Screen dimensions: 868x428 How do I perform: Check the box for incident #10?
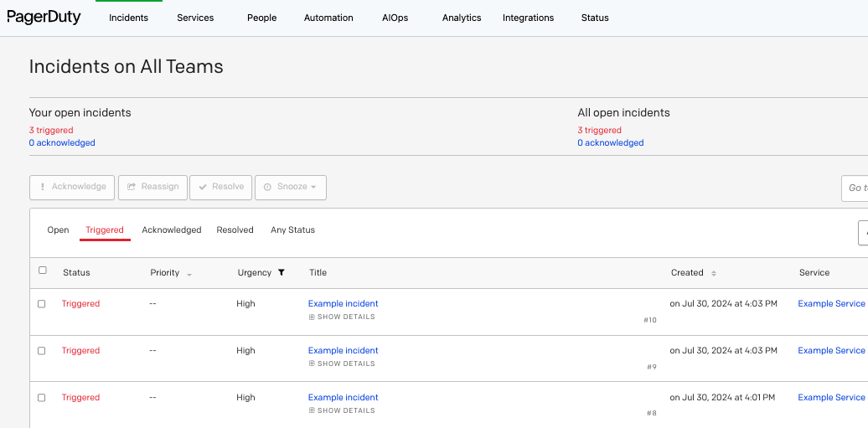(42, 304)
